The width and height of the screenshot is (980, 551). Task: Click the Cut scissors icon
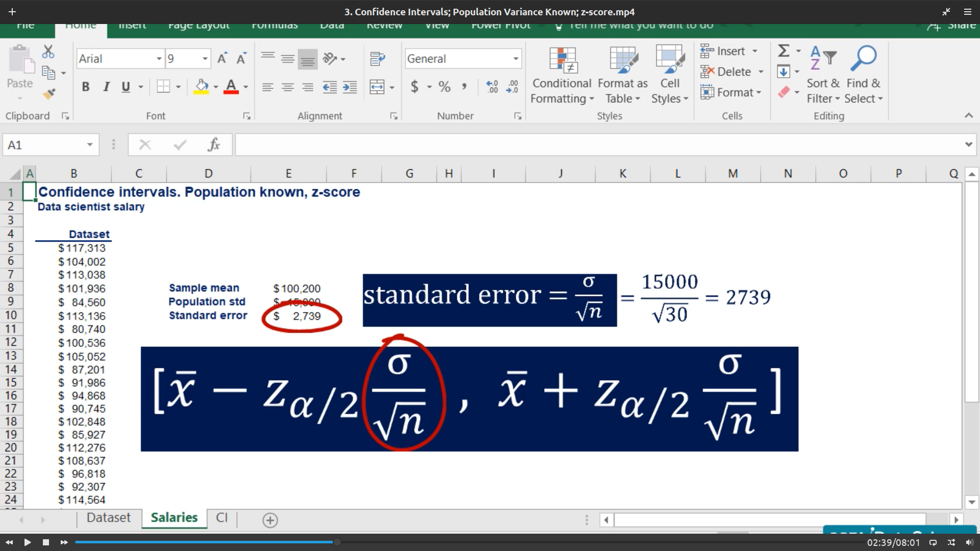click(48, 52)
